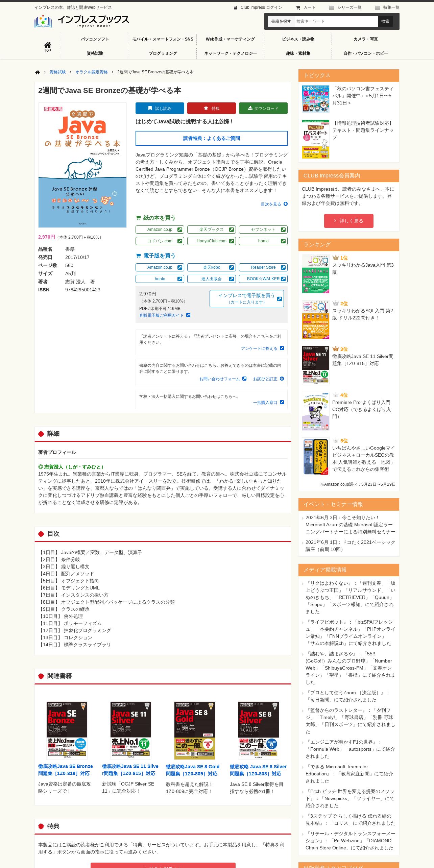Buy paper book at セブンネット

[x=263, y=230]
